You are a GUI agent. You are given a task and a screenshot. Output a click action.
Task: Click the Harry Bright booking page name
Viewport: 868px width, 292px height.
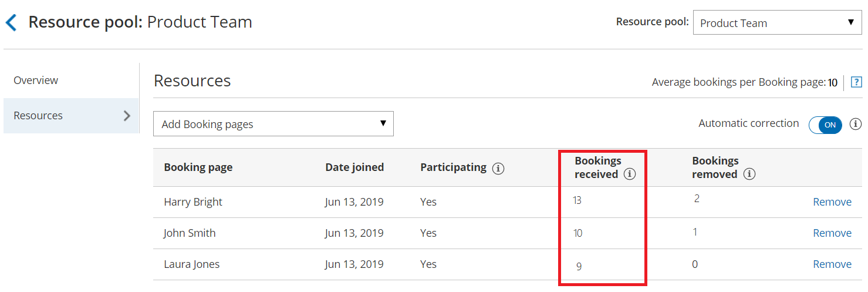tap(193, 202)
